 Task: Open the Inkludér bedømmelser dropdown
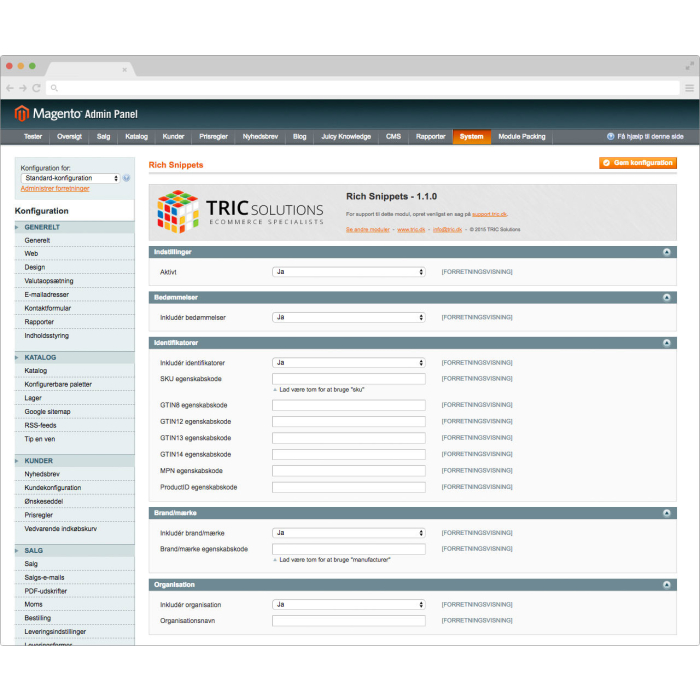pyautogui.click(x=349, y=317)
